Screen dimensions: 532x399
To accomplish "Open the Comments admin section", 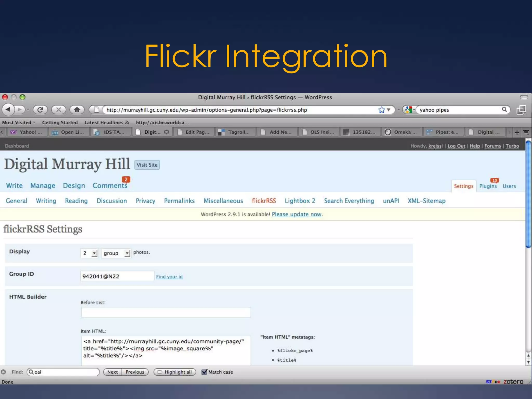I will click(x=110, y=185).
